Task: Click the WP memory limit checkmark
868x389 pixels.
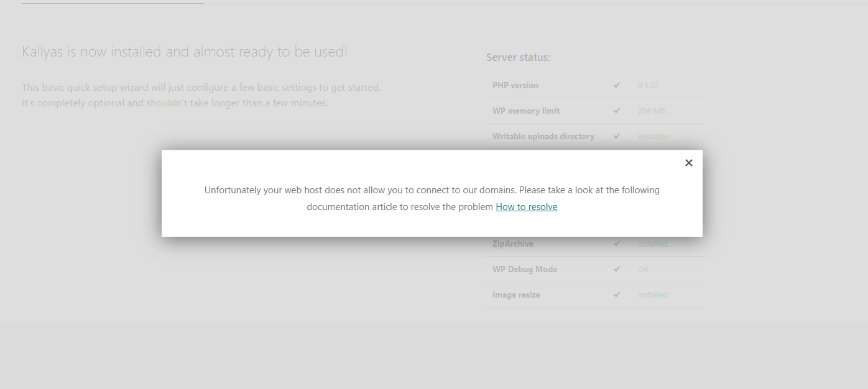Action: [617, 111]
